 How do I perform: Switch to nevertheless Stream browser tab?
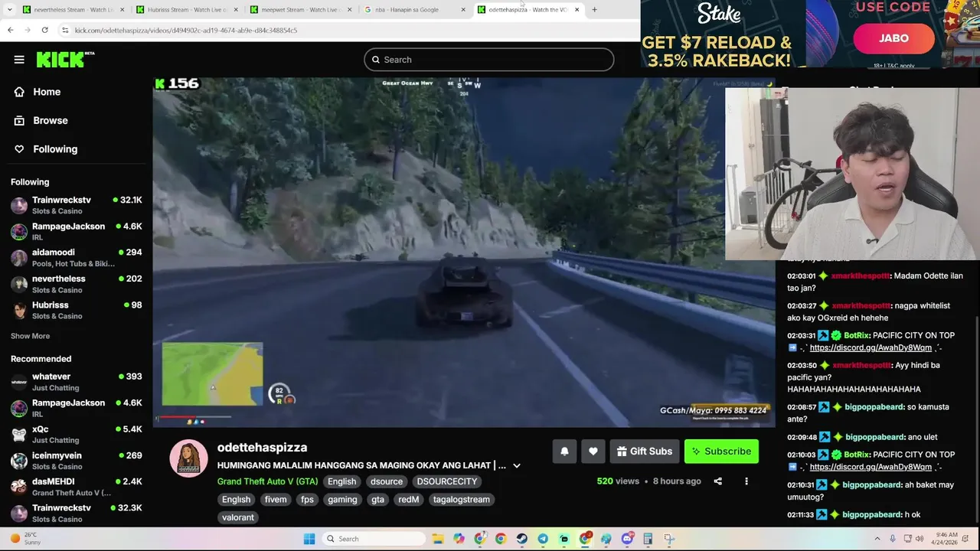(73, 9)
